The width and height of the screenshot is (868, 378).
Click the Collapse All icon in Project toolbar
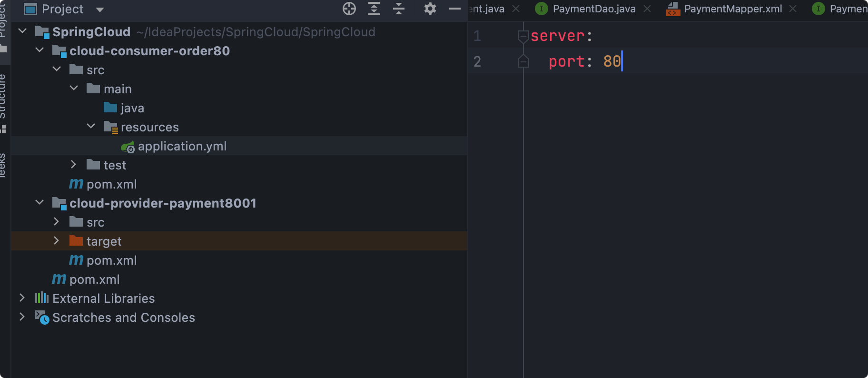[399, 9]
